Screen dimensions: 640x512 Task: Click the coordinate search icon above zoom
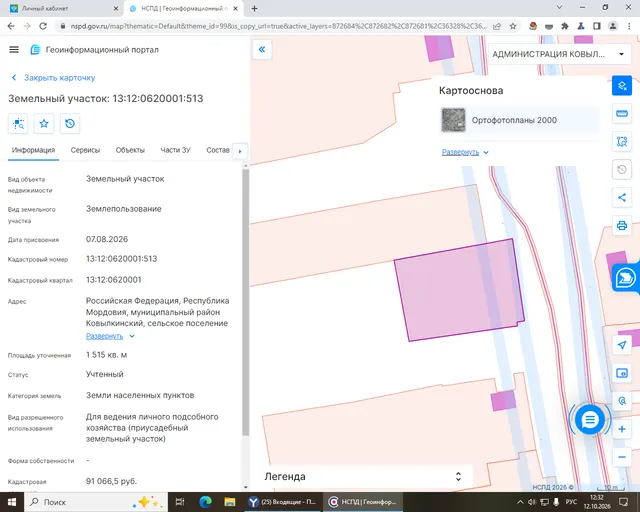click(622, 401)
